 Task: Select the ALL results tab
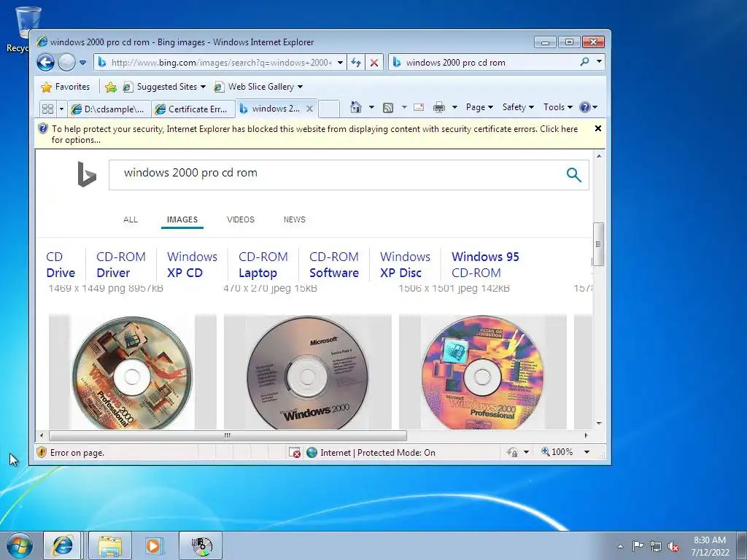point(131,219)
